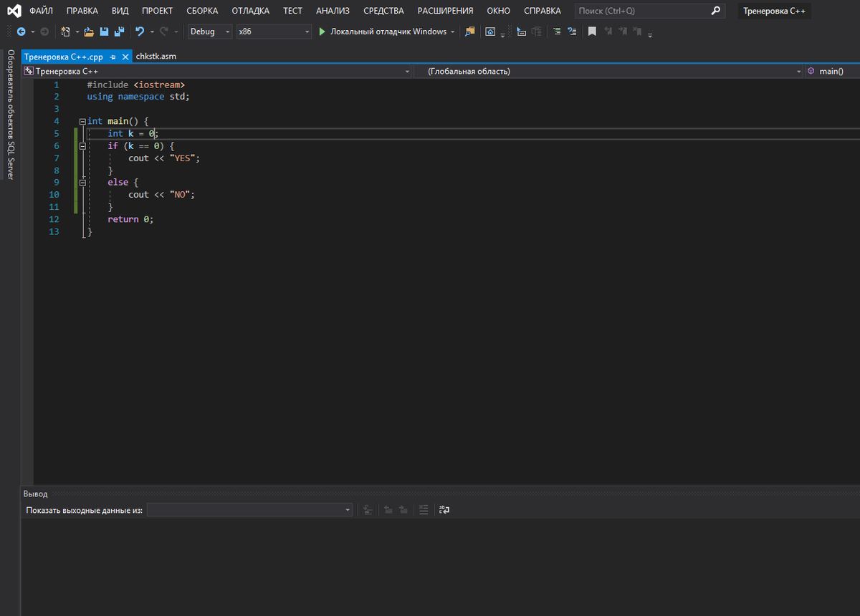Open the СБОРКА menu
The height and width of the screenshot is (616, 860).
pos(202,11)
